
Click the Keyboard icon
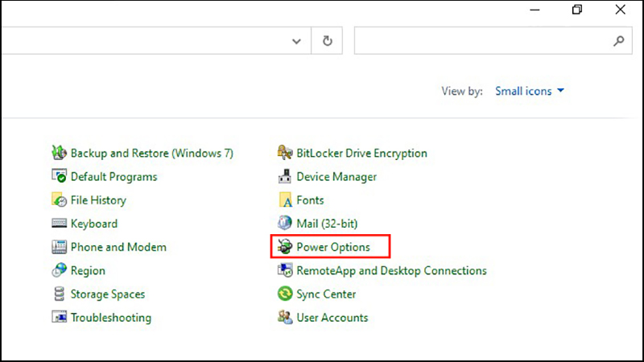(x=59, y=224)
